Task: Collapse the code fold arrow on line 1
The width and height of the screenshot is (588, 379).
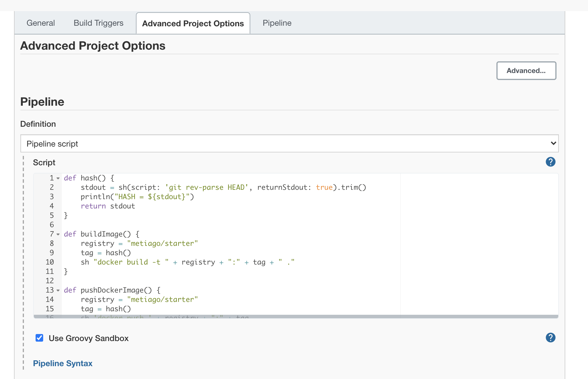Action: [x=58, y=178]
